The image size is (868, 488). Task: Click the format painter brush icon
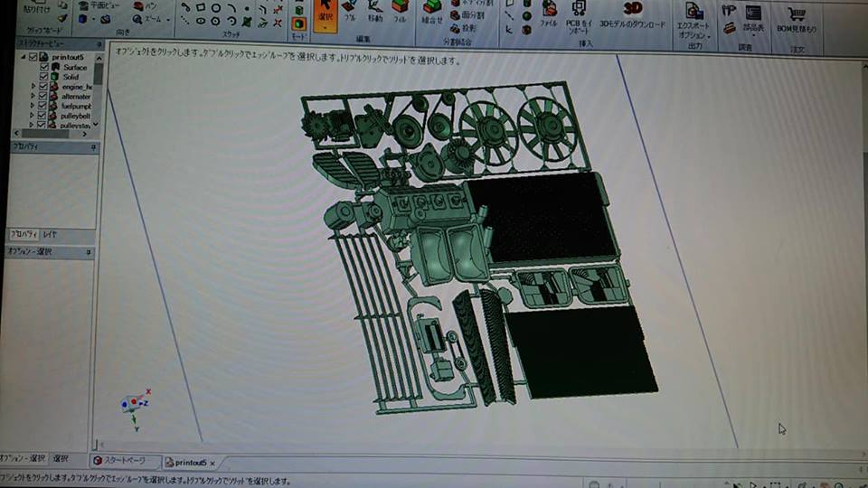tap(62, 18)
